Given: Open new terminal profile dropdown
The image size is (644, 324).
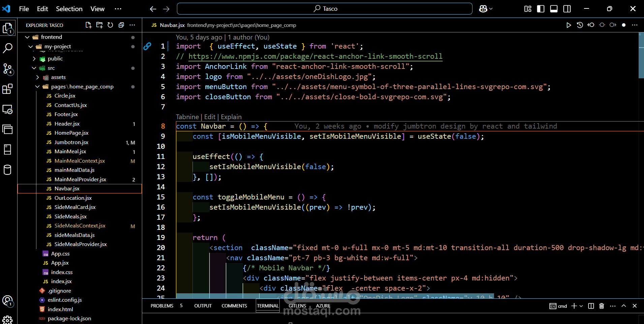Looking at the screenshot, I should click(581, 306).
